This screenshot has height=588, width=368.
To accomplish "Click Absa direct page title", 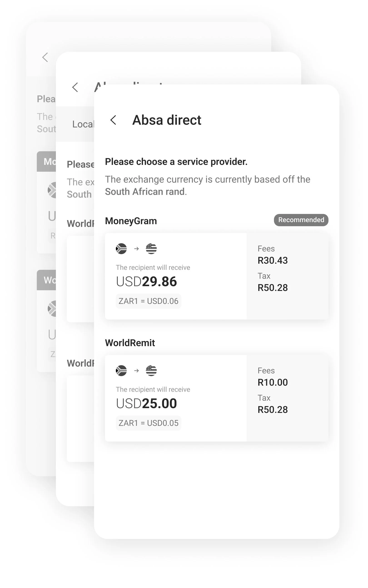I will (167, 120).
